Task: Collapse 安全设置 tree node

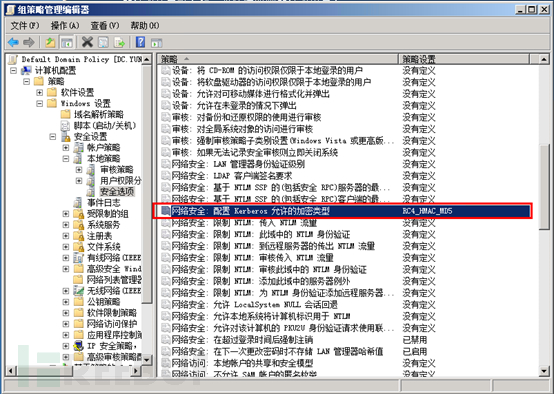Action: [53, 136]
